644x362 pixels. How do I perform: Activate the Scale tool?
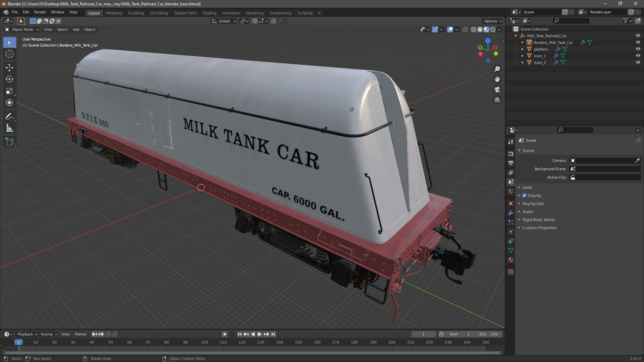pyautogui.click(x=9, y=91)
